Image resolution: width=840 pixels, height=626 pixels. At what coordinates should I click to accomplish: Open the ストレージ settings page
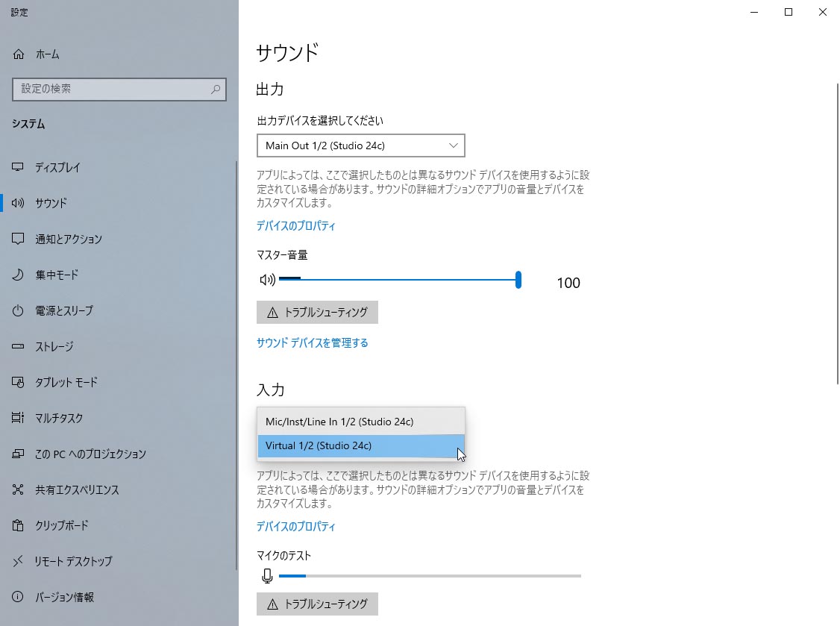coord(56,346)
